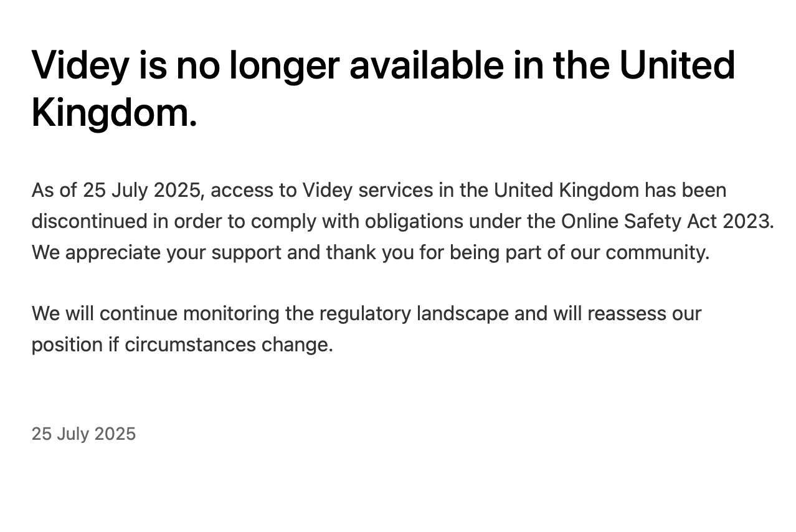The image size is (796, 532).
Task: Click the gray "25 July 2025" footer date
Action: [x=83, y=434]
